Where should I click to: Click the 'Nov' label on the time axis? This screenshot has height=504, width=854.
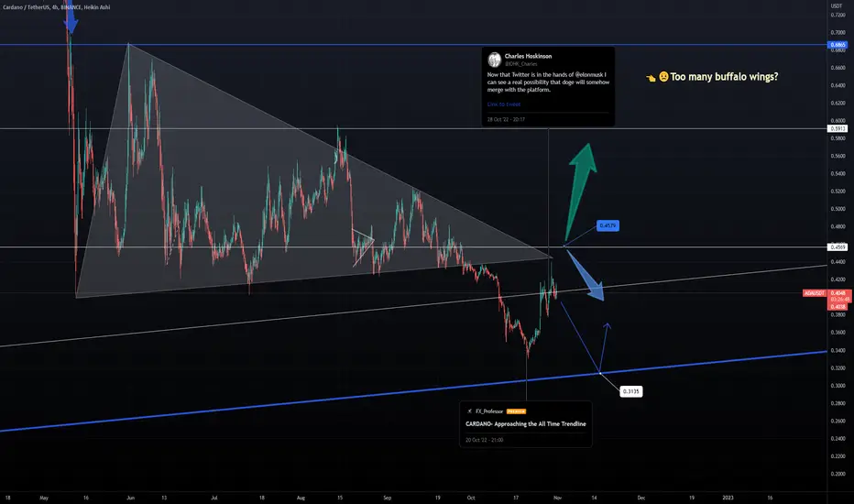(x=557, y=498)
